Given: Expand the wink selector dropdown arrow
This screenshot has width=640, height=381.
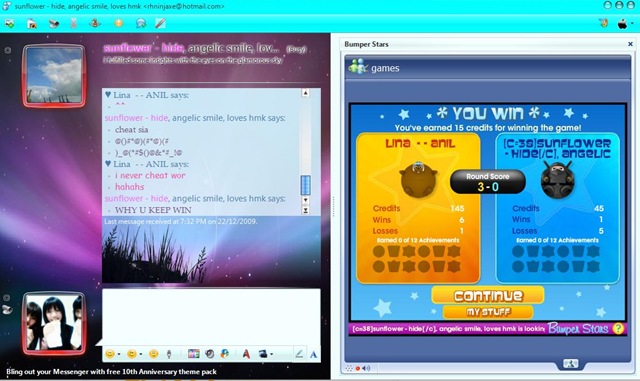Looking at the screenshot, I should point(140,354).
